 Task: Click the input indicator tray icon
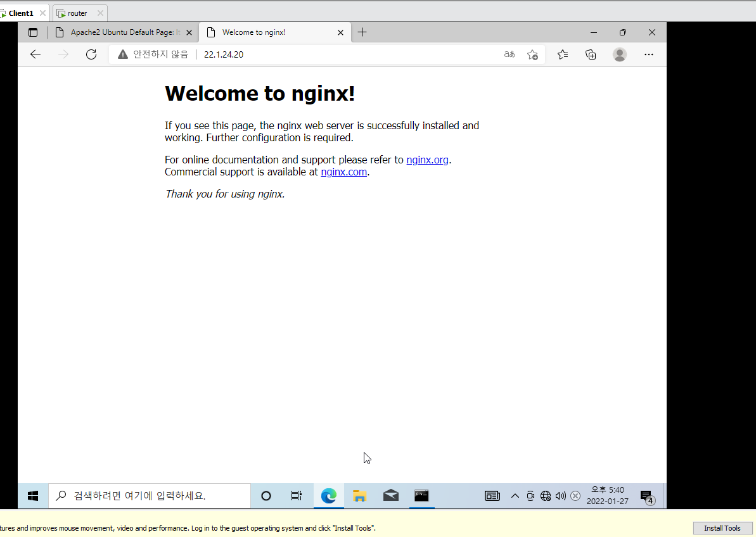pos(575,496)
